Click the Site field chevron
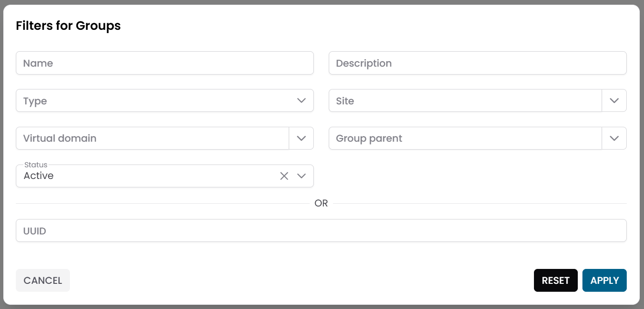Screen dimensions: 644x309 [x=614, y=100]
